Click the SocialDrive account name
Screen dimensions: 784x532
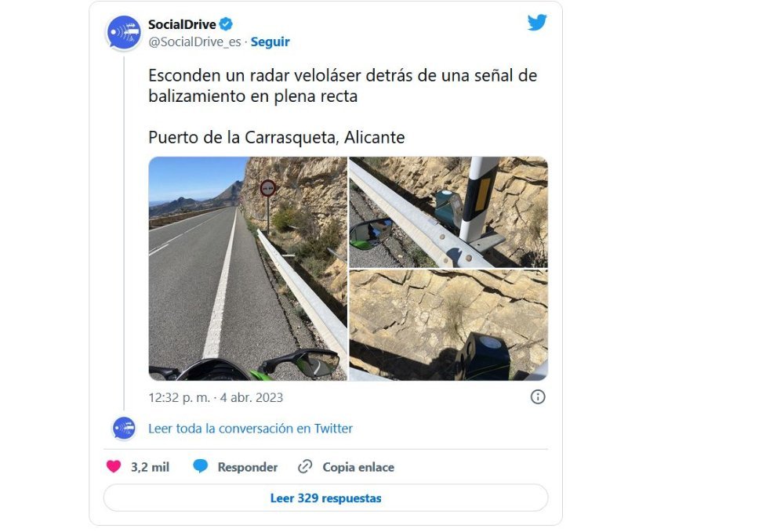point(182,24)
